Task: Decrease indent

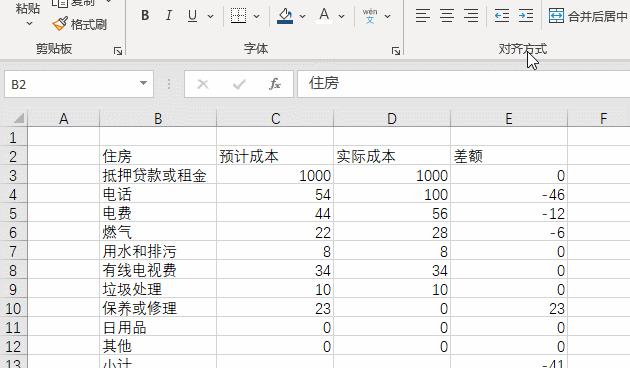Action: pos(502,16)
